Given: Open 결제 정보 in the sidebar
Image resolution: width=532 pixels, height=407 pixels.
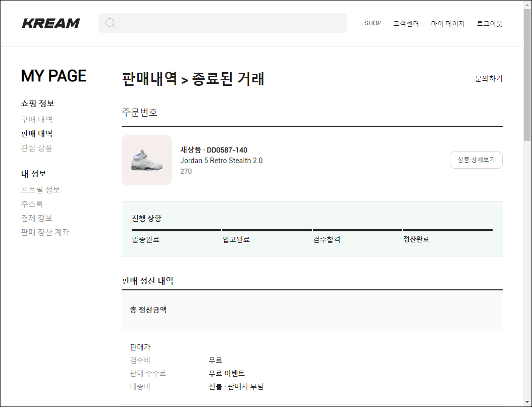Looking at the screenshot, I should point(37,218).
